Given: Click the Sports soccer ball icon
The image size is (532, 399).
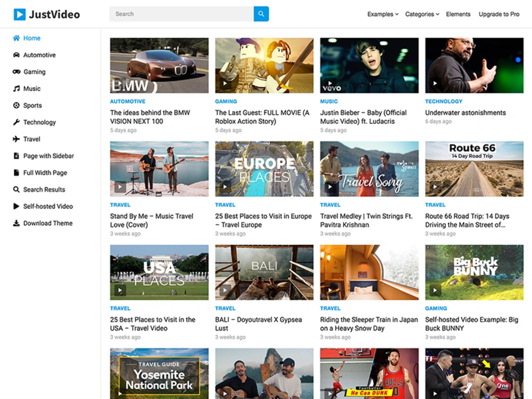Looking at the screenshot, I should tap(16, 105).
